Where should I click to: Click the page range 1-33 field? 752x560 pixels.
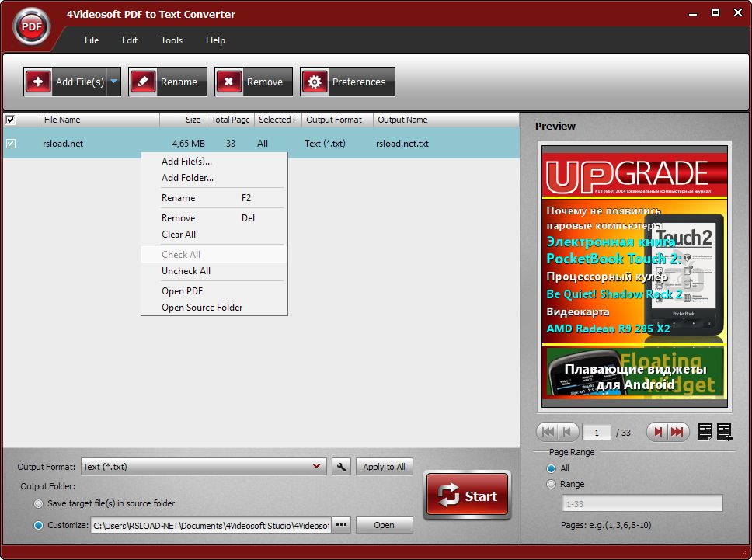click(x=642, y=503)
